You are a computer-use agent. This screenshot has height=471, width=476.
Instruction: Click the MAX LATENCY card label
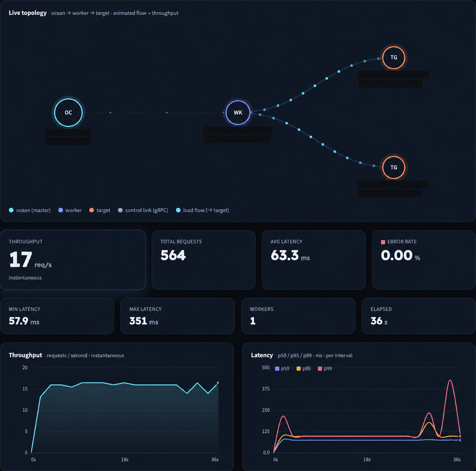point(145,309)
